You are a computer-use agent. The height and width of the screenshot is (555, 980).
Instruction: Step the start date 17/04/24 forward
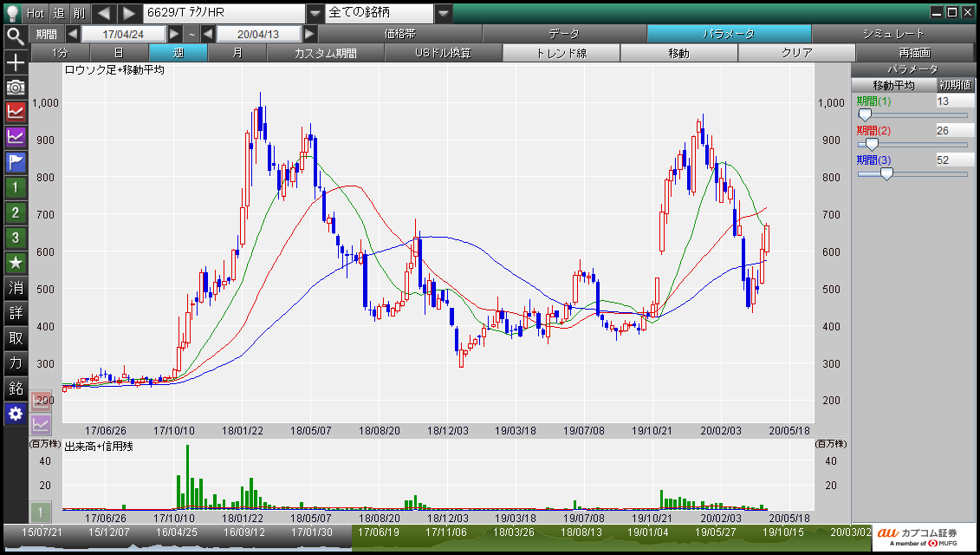[x=174, y=34]
